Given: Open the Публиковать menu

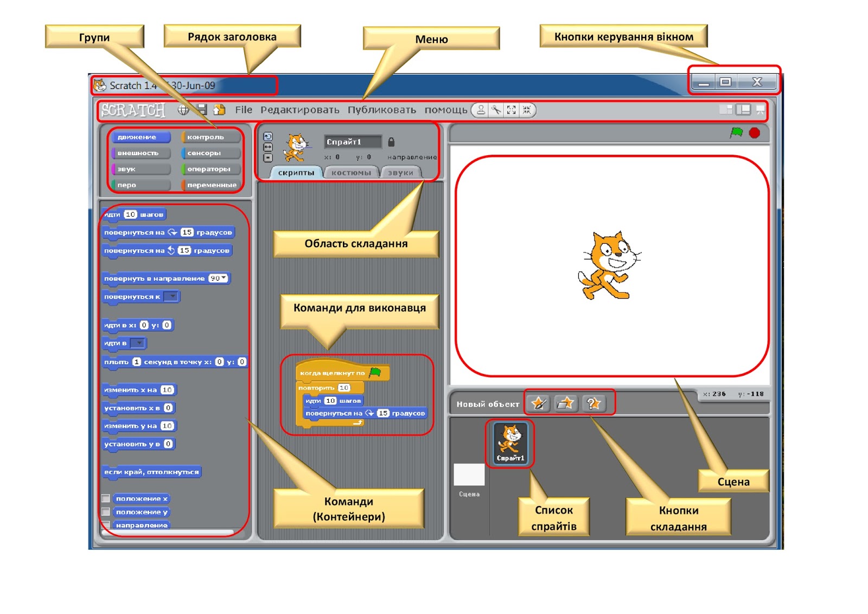Looking at the screenshot, I should click(382, 110).
